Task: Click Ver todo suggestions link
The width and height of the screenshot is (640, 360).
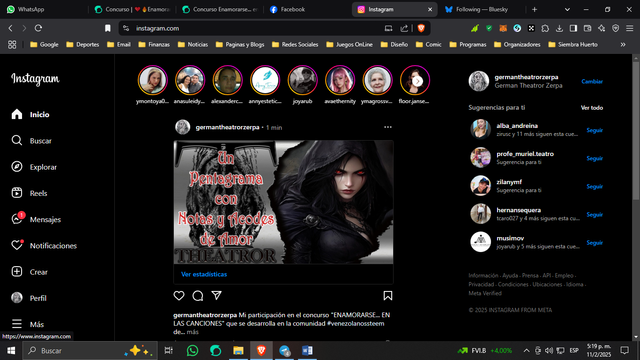Action: click(x=592, y=108)
